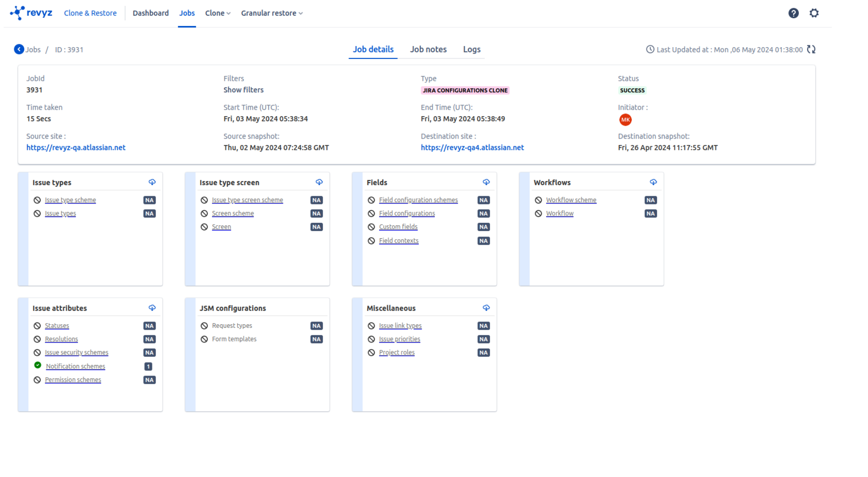This screenshot has width=868, height=477.
Task: Open source site revyz-qa.atlassian.net link
Action: (x=76, y=148)
